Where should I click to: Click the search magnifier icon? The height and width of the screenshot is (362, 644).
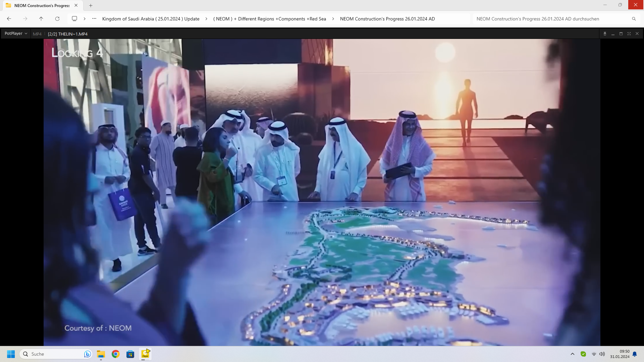[x=634, y=19]
